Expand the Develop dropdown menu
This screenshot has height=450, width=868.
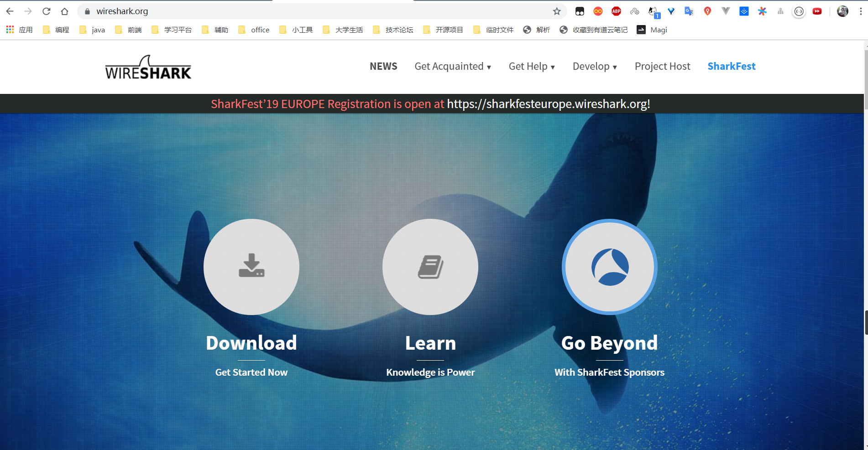click(x=595, y=67)
